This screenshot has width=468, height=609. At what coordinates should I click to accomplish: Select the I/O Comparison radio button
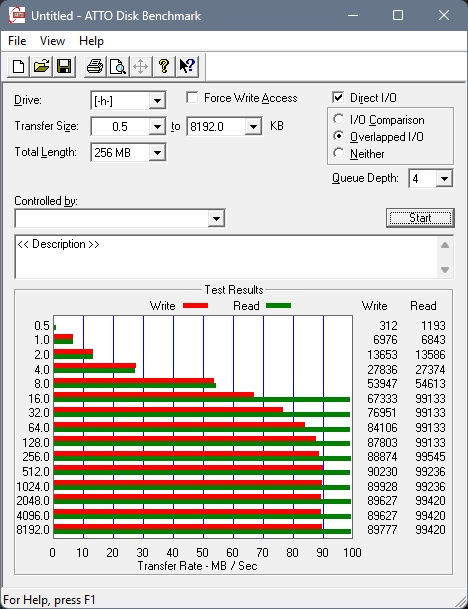pos(338,119)
